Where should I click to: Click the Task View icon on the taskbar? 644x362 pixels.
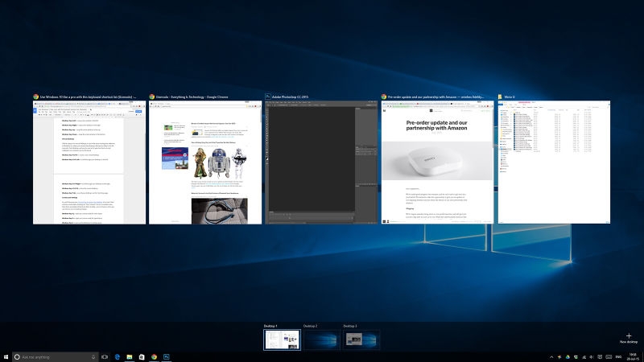[x=105, y=356]
